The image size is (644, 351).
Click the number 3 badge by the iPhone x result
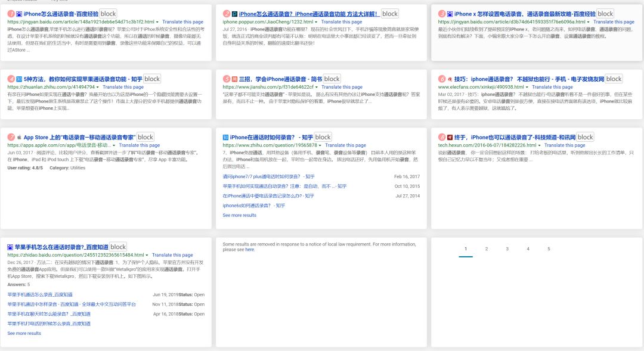tap(441, 14)
